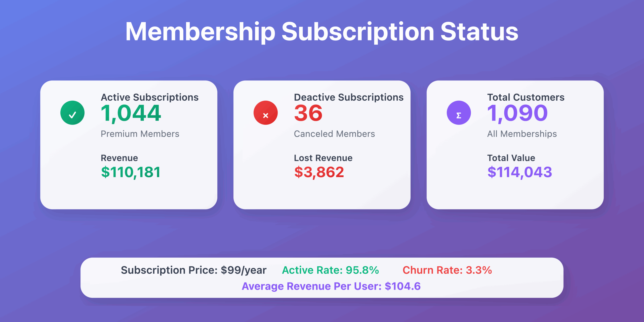The width and height of the screenshot is (644, 322).
Task: Click the red X Deactive Subscriptions icon
Action: [266, 113]
